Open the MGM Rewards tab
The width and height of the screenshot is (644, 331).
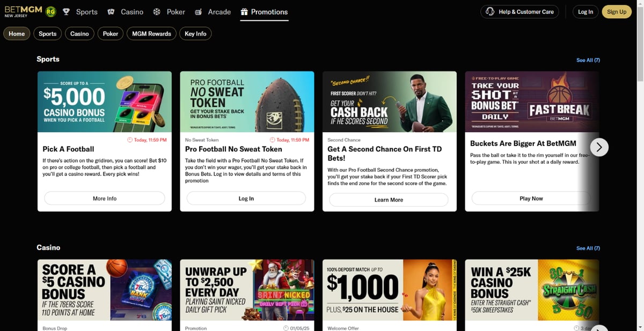(x=151, y=34)
